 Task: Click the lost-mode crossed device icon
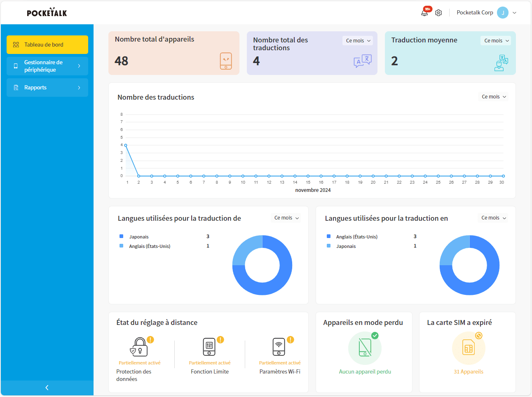[x=365, y=347]
